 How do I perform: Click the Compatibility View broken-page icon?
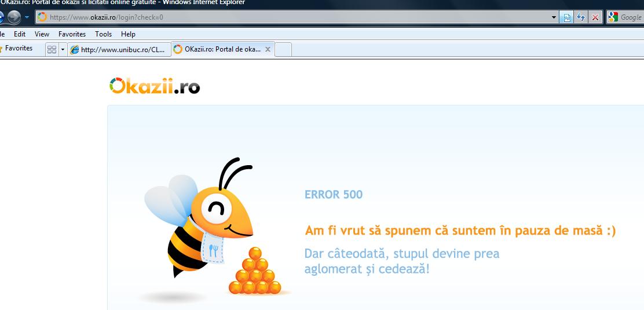pos(568,17)
